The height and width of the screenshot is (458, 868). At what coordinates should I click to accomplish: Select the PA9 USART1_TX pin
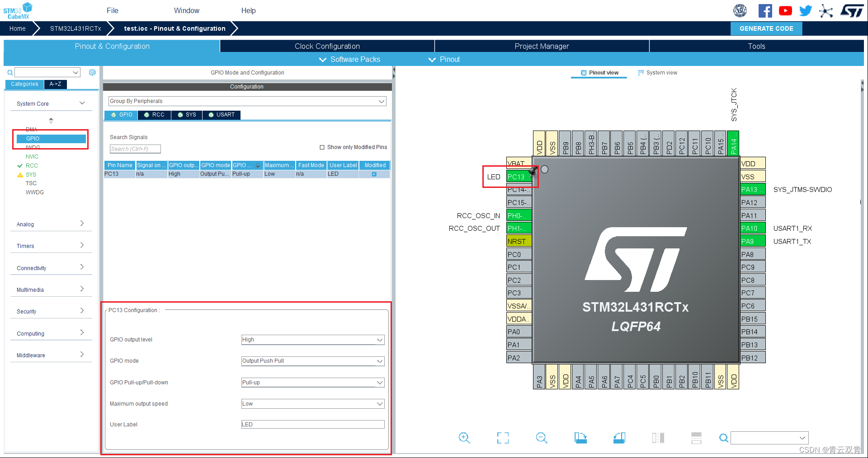coord(753,241)
